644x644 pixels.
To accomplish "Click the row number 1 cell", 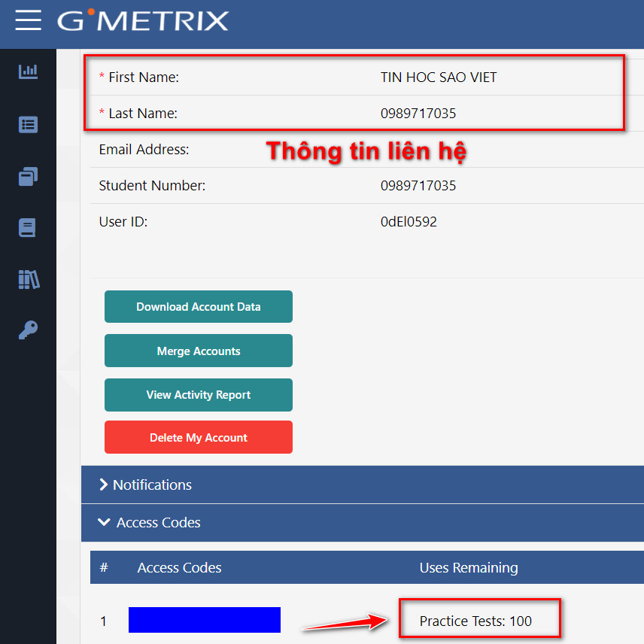I will (x=104, y=621).
